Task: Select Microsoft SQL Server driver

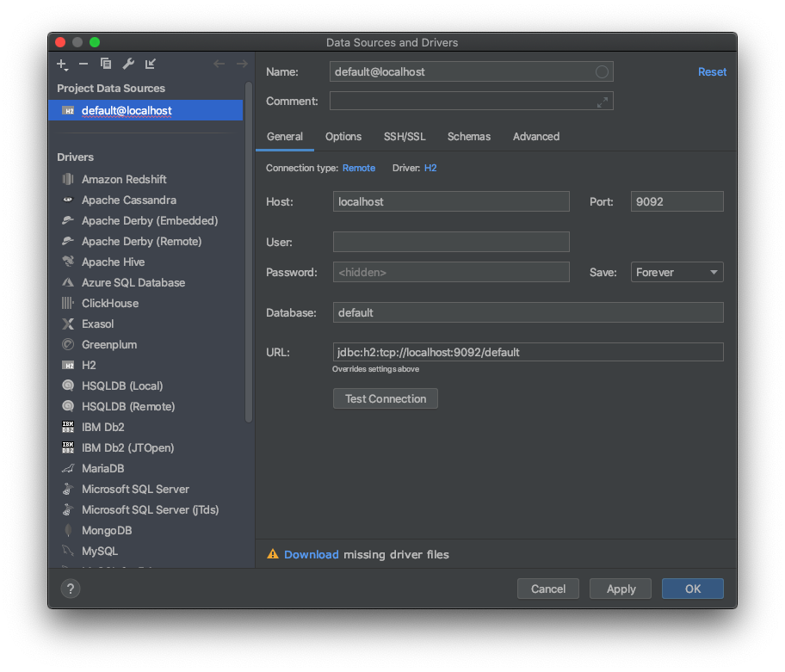Action: point(146,489)
